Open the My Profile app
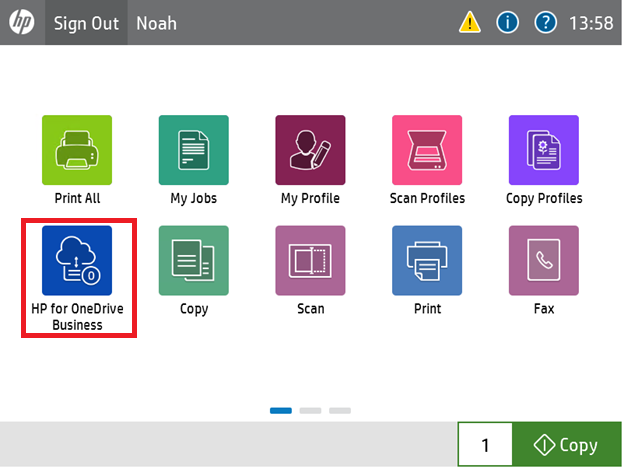The image size is (624, 469). [x=310, y=150]
